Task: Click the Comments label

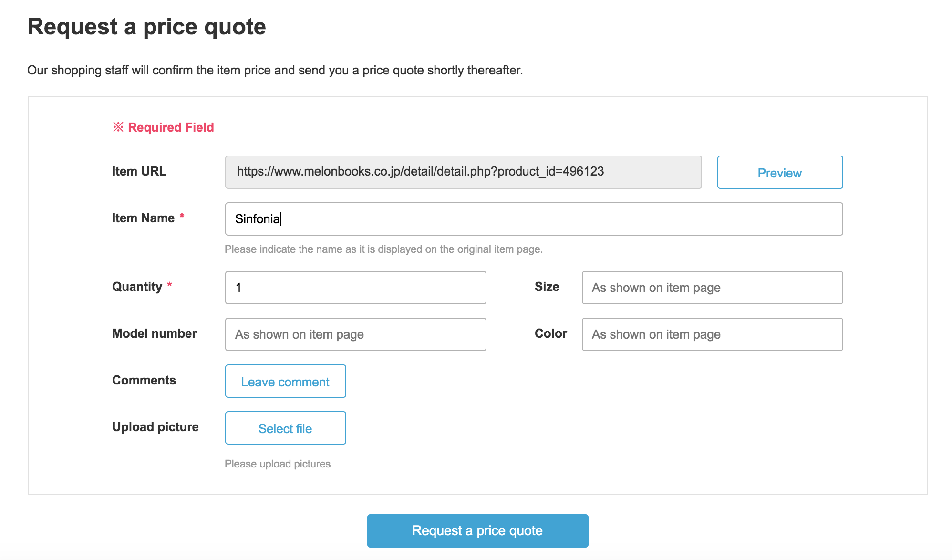Action: 144,380
